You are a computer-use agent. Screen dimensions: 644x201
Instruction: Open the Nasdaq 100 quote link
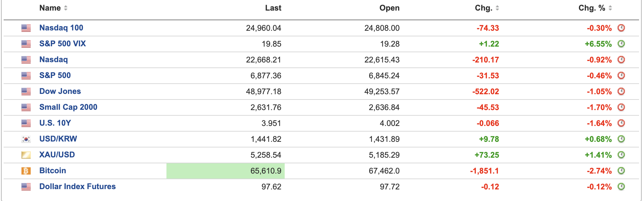point(61,28)
